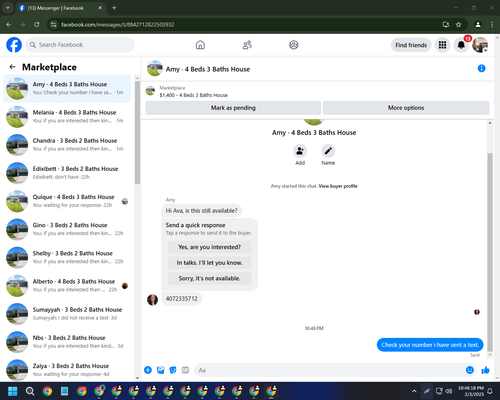Click the sent message bubble about text
Viewport: 500px width, 400px height.
(430, 345)
